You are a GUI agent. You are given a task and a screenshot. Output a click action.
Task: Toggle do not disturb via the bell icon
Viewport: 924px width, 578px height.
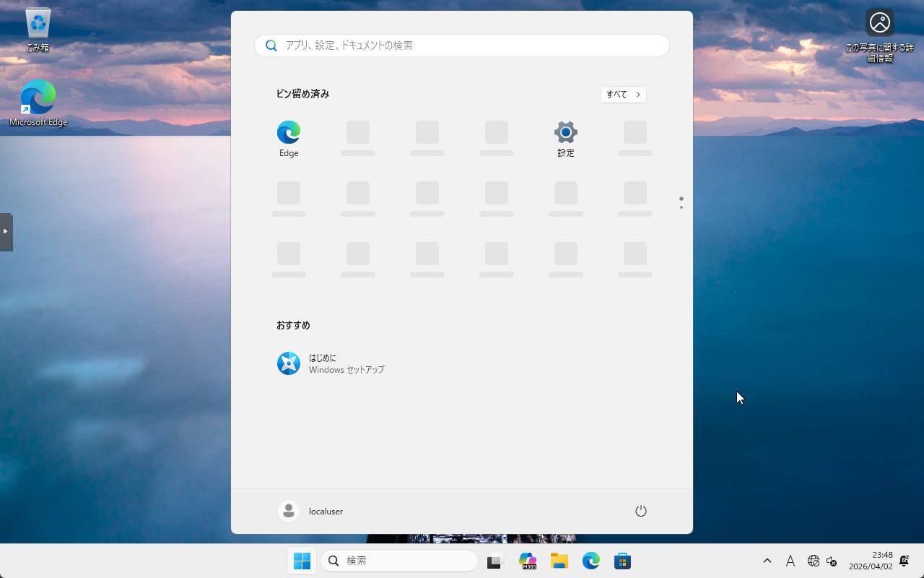coord(903,561)
